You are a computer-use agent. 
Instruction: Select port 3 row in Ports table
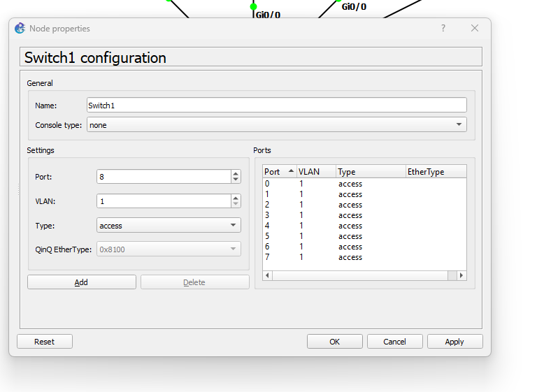pos(364,215)
